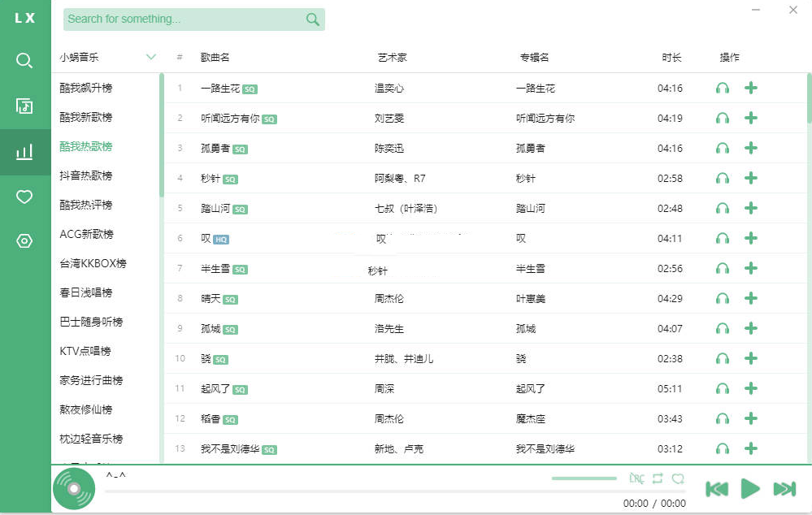The image size is (812, 515).
Task: Open settings hexagon icon in sidebar
Action: pos(24,241)
